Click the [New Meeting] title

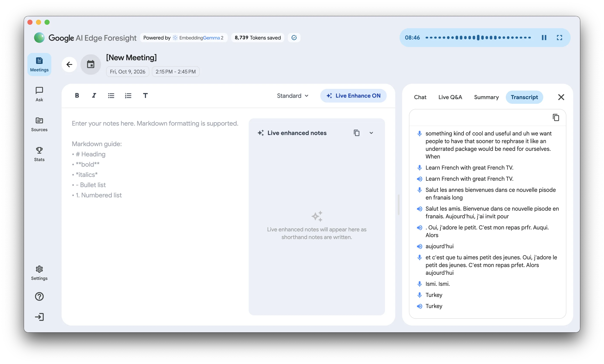click(x=131, y=57)
